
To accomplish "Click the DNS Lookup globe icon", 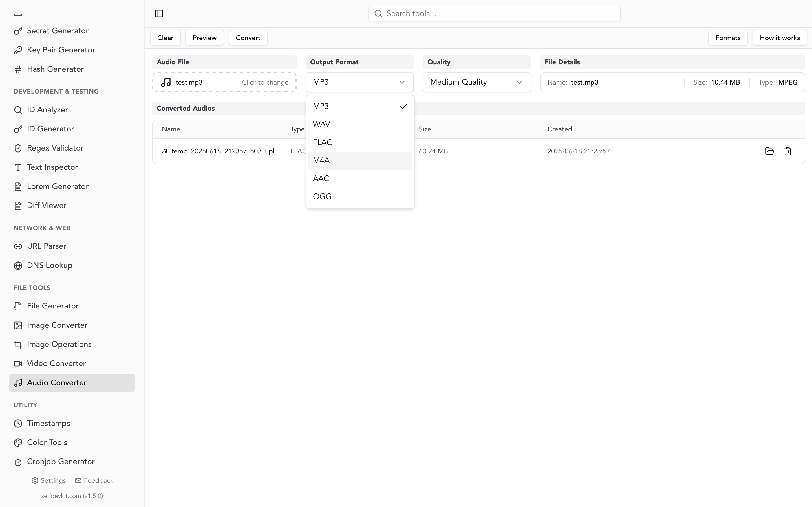I will [x=18, y=266].
